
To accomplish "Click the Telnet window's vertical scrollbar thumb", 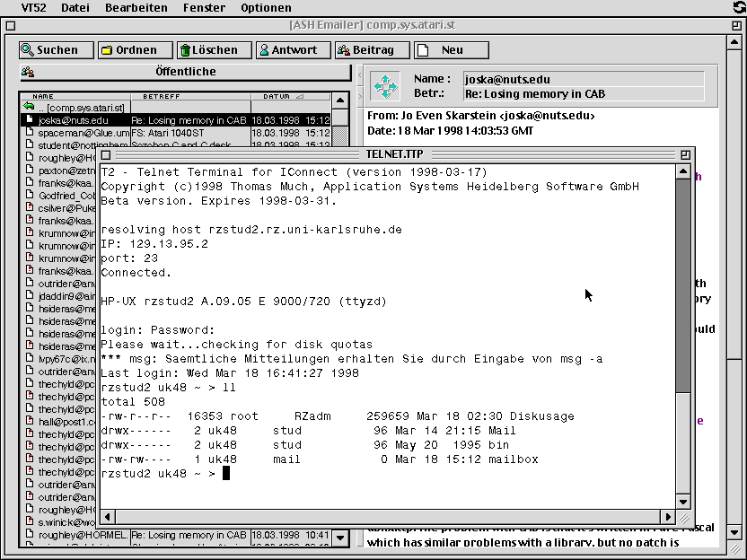I will pyautogui.click(x=683, y=283).
